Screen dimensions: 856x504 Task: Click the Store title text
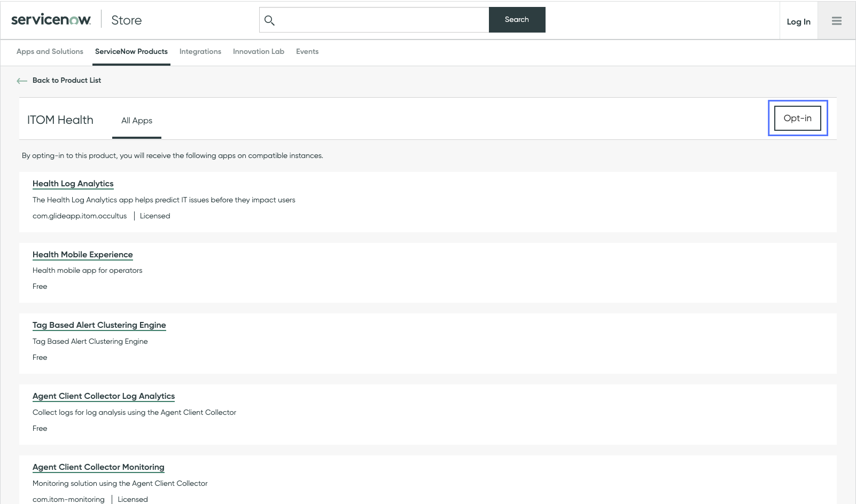(127, 20)
